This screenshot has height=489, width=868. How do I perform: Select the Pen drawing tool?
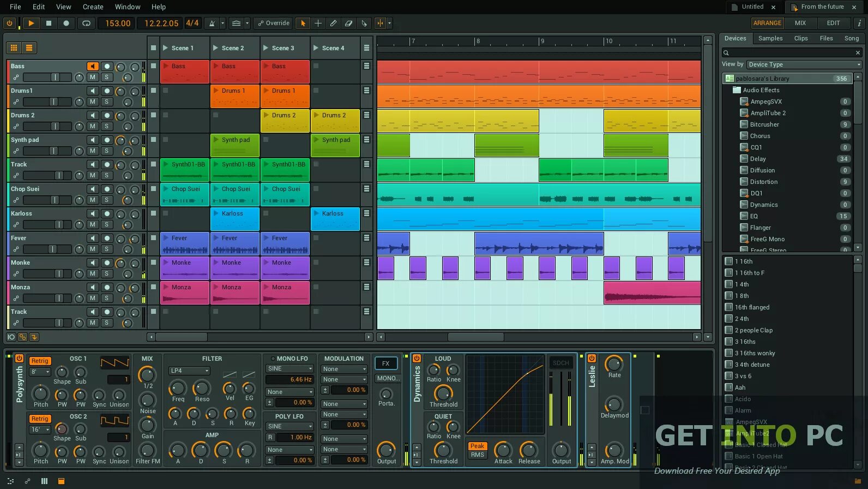click(334, 23)
